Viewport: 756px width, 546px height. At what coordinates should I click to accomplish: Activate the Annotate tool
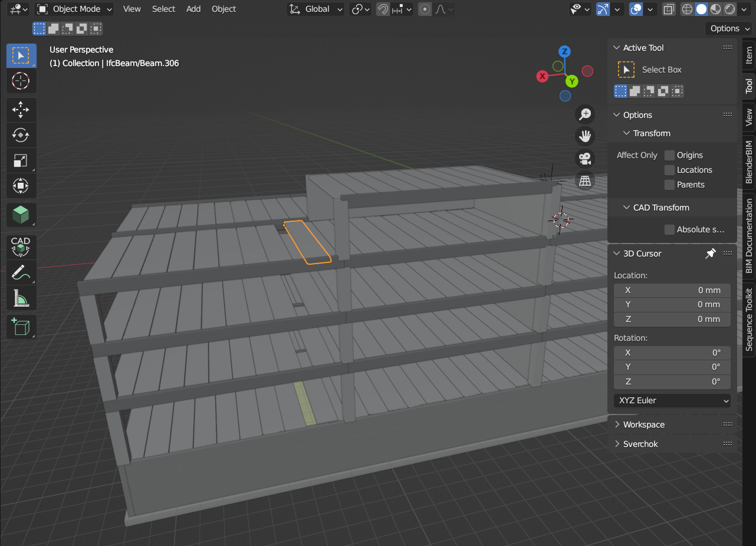click(x=21, y=272)
